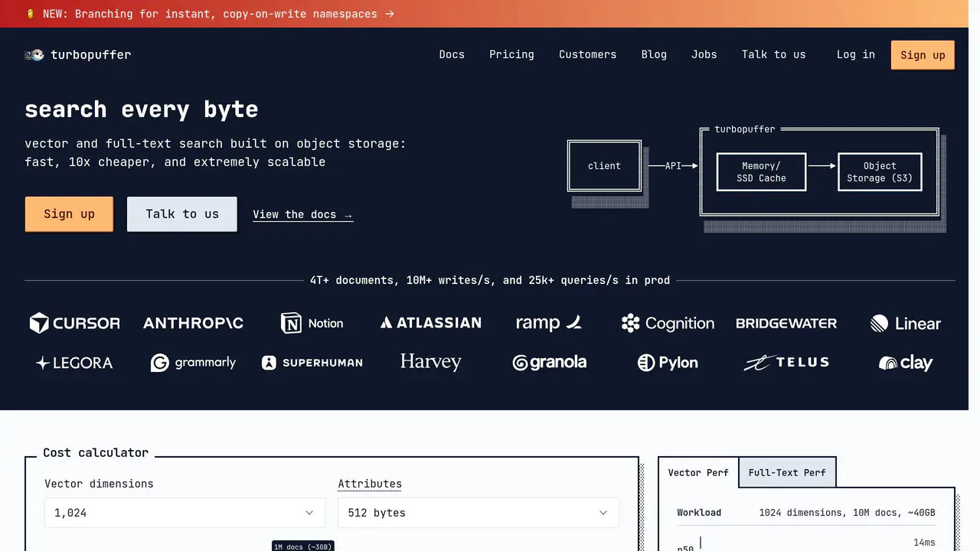Click the 1M docs (~3GB) slider label
980x551 pixels.
click(303, 546)
